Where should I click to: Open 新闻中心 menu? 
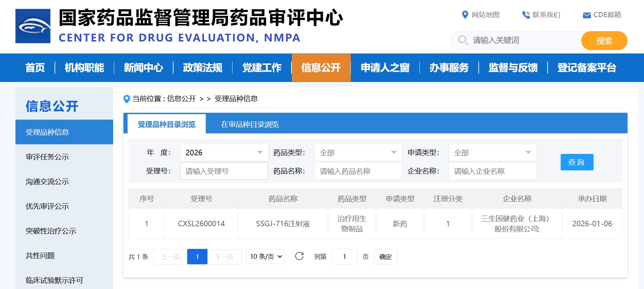143,68
